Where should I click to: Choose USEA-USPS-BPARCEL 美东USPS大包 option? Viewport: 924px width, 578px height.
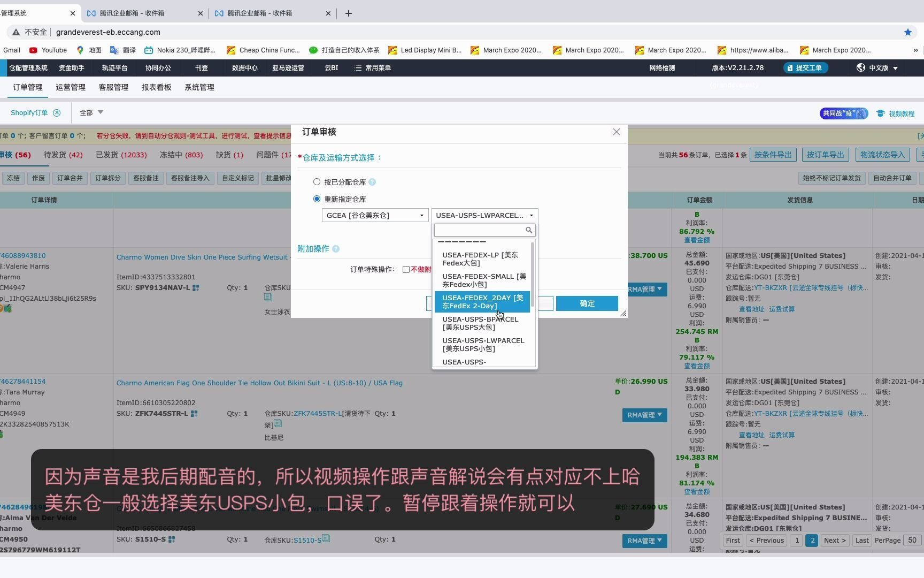tap(482, 323)
